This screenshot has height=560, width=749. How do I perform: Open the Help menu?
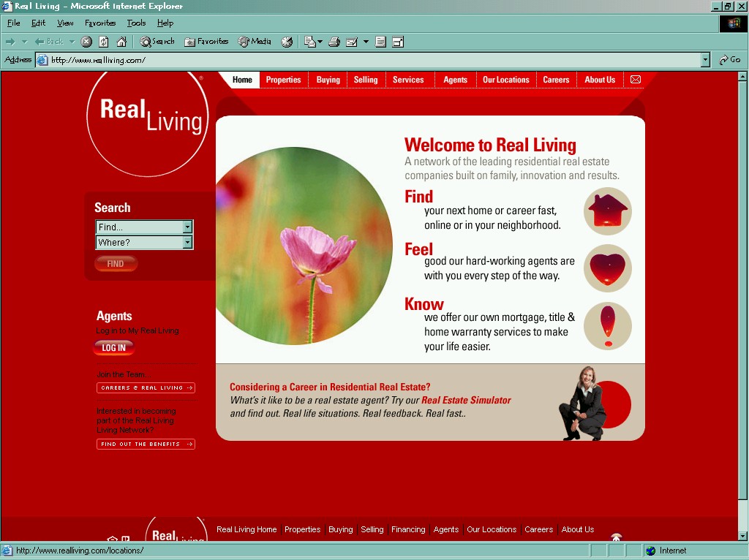[165, 23]
